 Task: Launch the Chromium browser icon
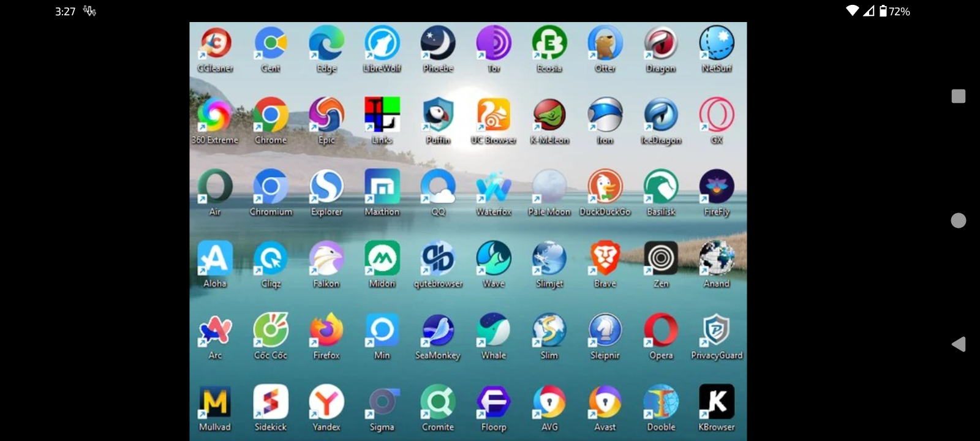tap(271, 186)
